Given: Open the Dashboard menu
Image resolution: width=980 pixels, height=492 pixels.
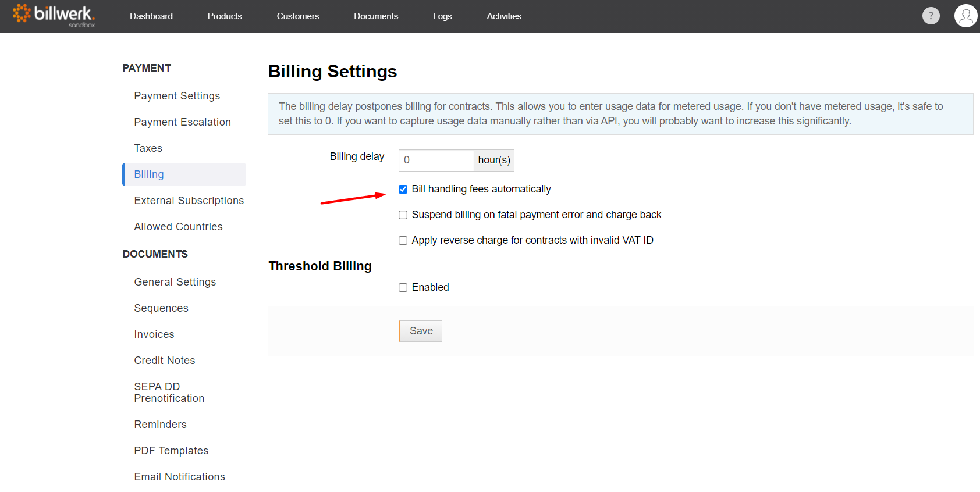Looking at the screenshot, I should tap(151, 16).
